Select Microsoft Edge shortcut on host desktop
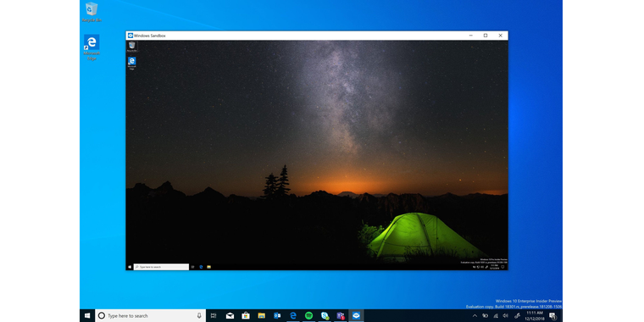644x322 pixels. point(92,47)
